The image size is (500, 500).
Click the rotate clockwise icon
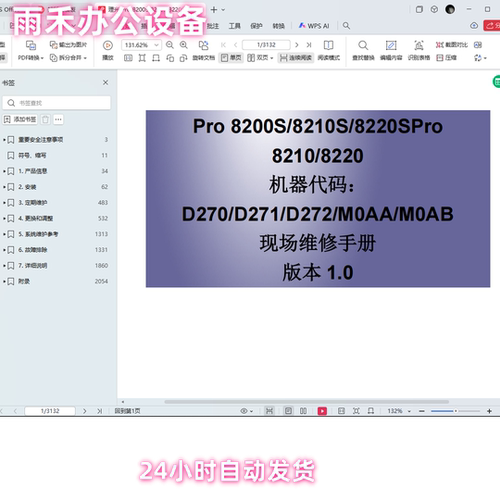pyautogui.click(x=183, y=58)
